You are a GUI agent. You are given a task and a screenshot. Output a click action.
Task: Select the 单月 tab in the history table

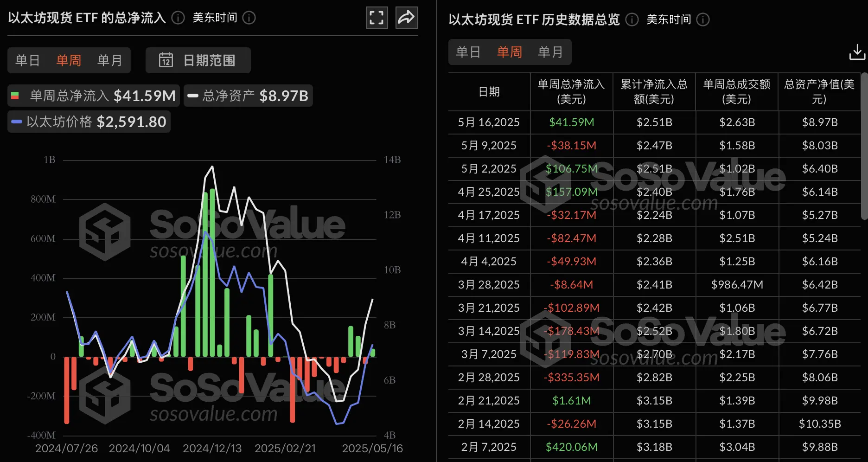[550, 52]
